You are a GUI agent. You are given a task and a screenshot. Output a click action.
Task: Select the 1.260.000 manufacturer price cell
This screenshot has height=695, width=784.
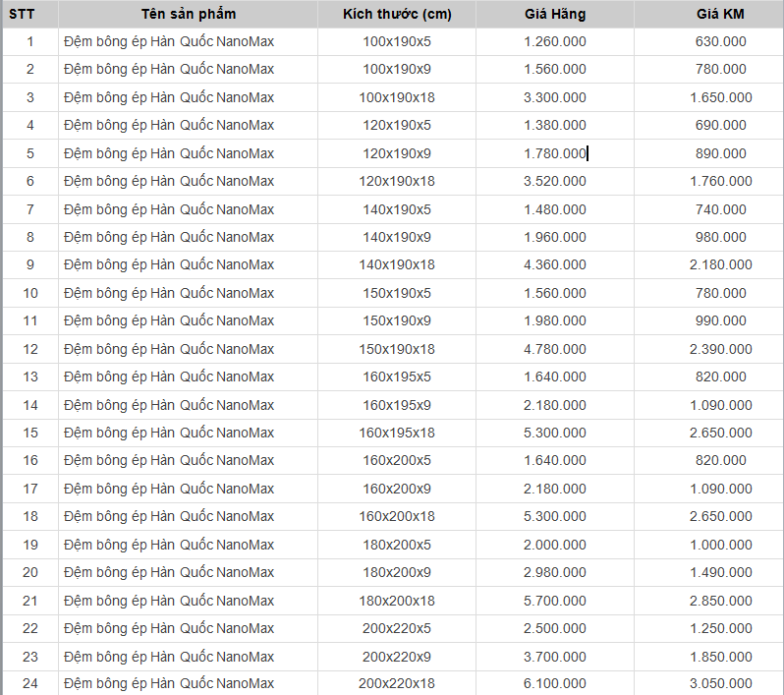coord(554,41)
